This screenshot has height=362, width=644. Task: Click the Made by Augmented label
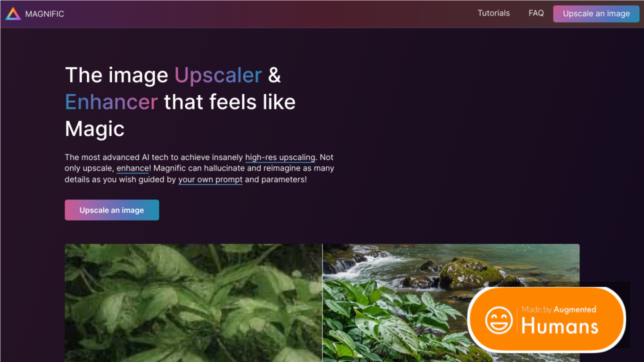tap(559, 310)
